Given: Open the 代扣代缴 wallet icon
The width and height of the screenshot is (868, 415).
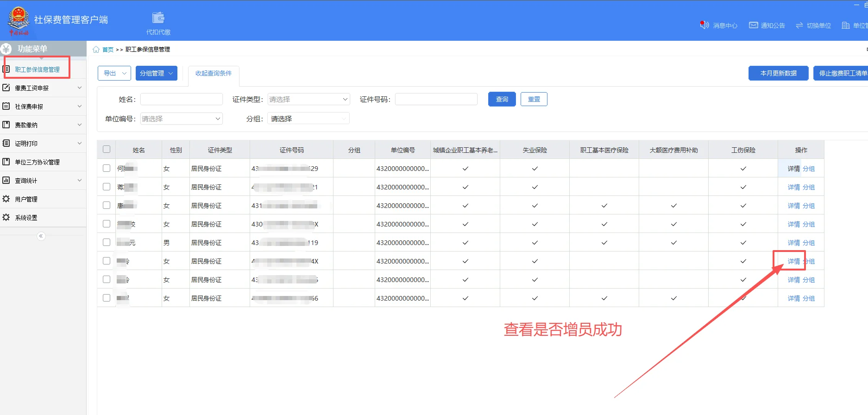Looking at the screenshot, I should (158, 18).
